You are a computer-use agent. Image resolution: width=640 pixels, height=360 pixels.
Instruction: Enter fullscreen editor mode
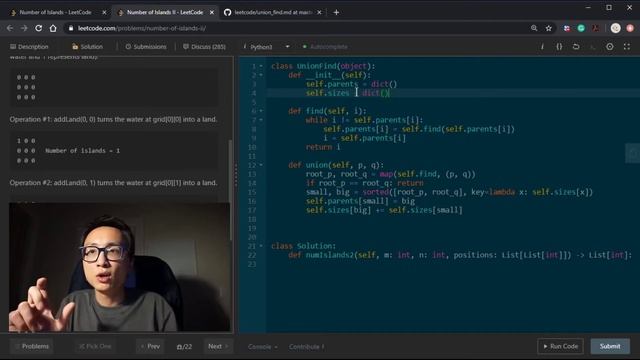click(x=627, y=47)
